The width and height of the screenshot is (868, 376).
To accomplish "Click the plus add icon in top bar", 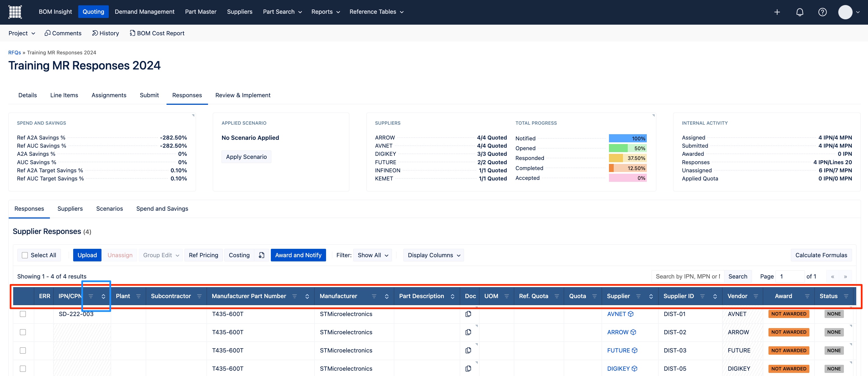I will tap(777, 12).
